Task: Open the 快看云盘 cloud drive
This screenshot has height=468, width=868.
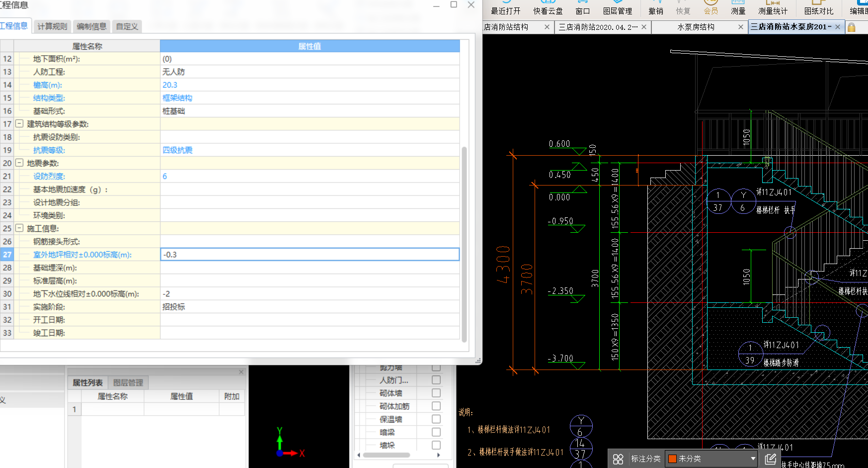Action: (548, 8)
